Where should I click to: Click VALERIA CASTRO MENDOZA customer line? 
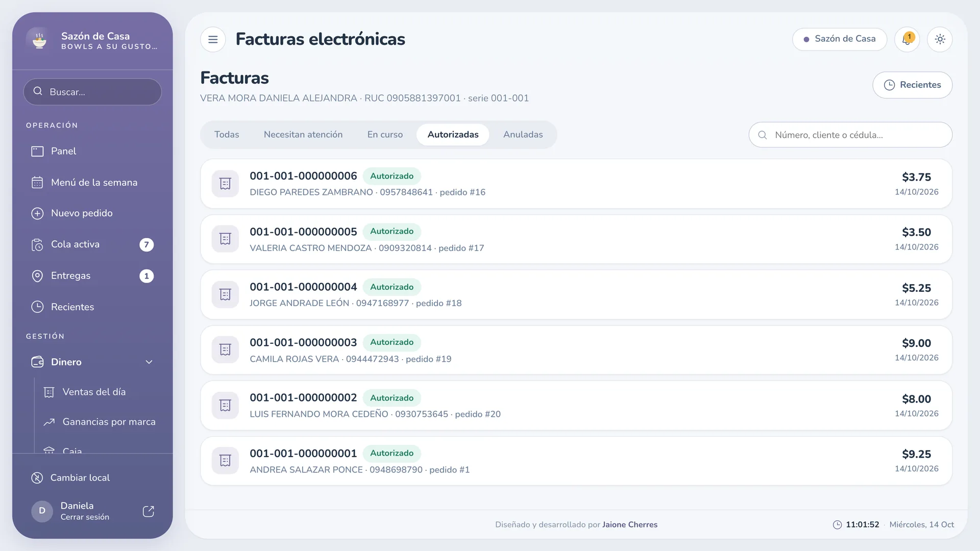coord(366,248)
